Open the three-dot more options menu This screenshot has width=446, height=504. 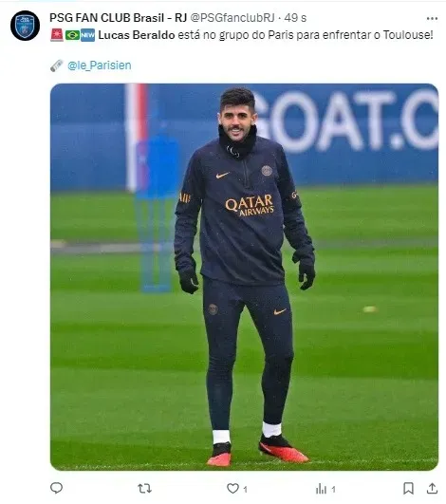[x=432, y=18]
